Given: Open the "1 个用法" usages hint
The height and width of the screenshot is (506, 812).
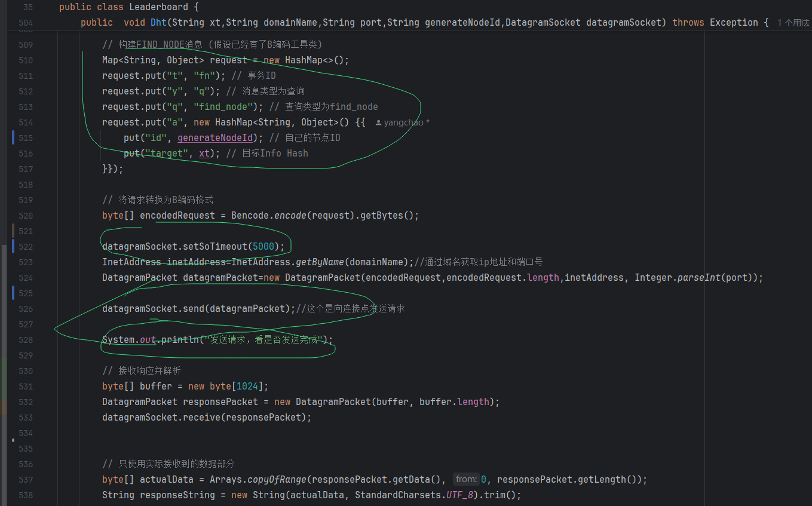Looking at the screenshot, I should tap(793, 23).
